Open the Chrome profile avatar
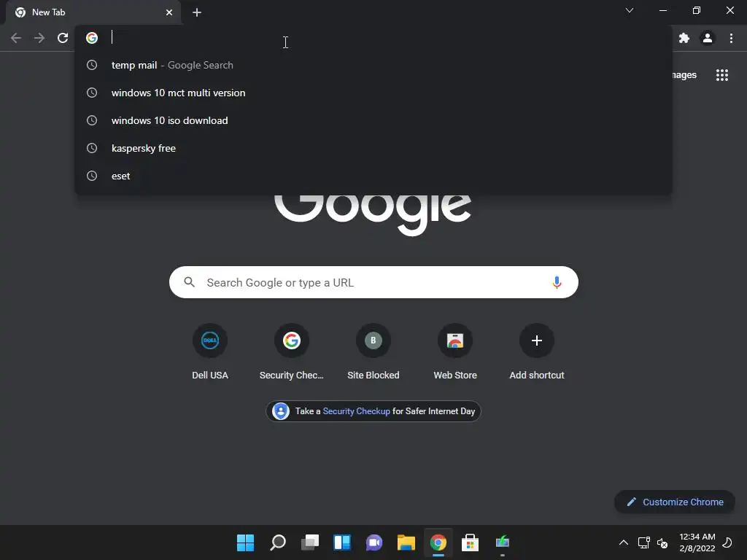The image size is (747, 560). pyautogui.click(x=708, y=38)
